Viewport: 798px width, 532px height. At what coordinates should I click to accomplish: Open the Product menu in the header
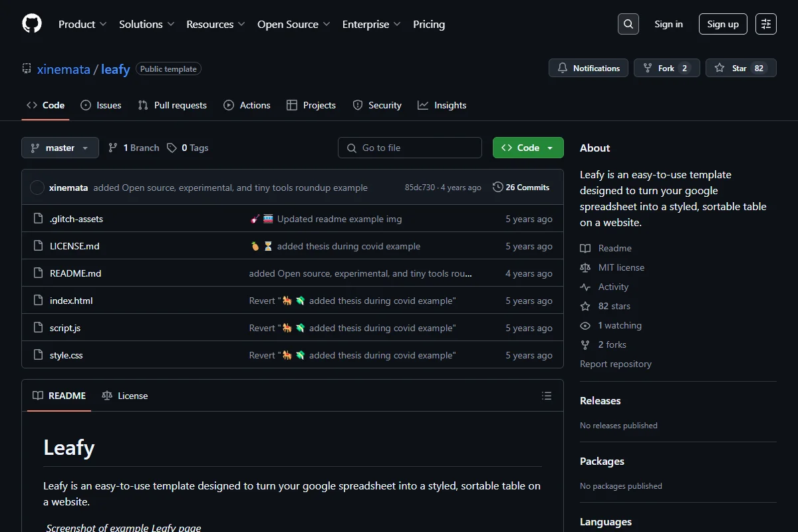pyautogui.click(x=82, y=24)
